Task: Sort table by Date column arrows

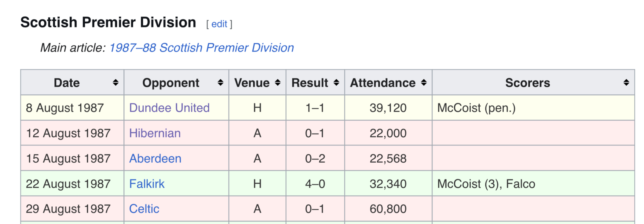Action: (x=115, y=82)
